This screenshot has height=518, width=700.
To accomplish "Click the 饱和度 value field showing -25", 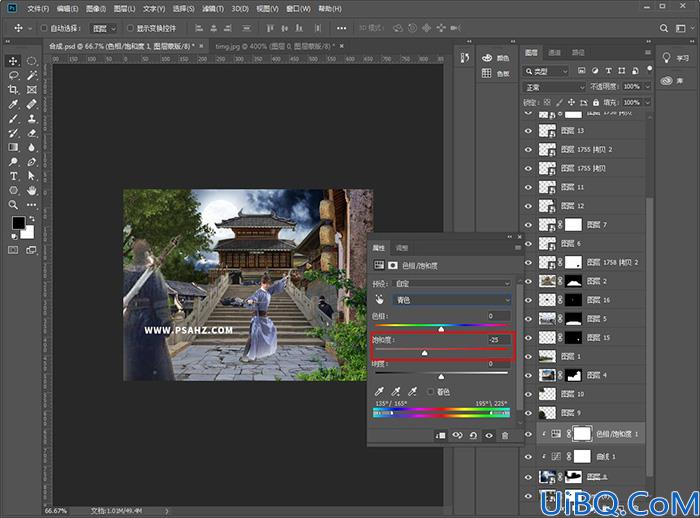I will pos(497,340).
